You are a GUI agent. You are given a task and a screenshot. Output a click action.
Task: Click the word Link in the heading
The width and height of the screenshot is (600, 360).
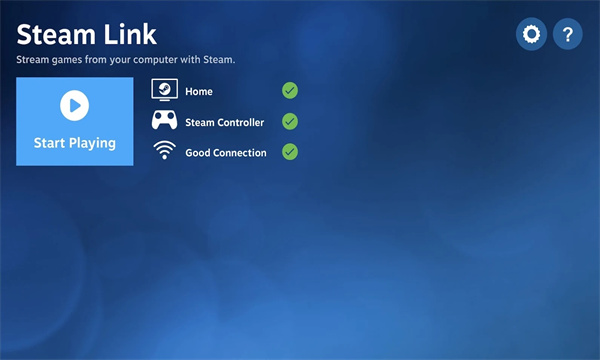(x=130, y=34)
